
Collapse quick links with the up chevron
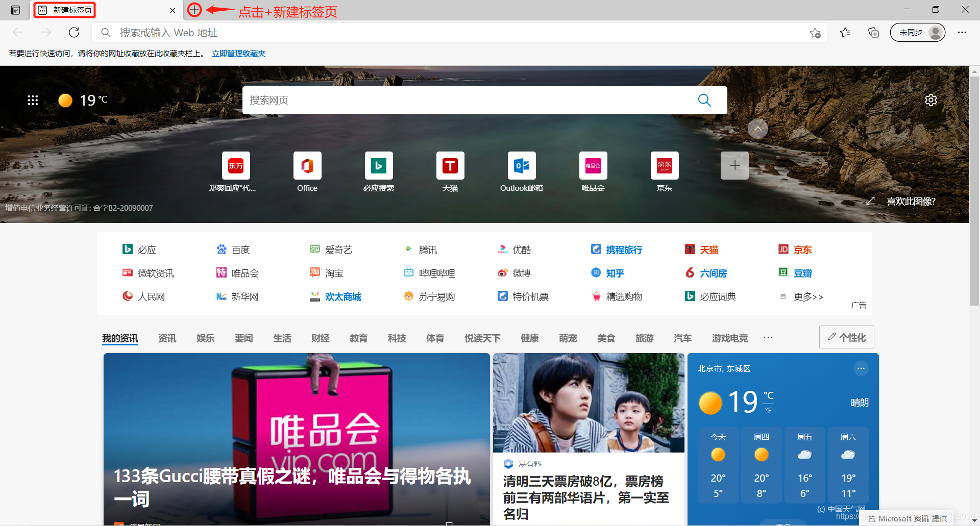(758, 129)
